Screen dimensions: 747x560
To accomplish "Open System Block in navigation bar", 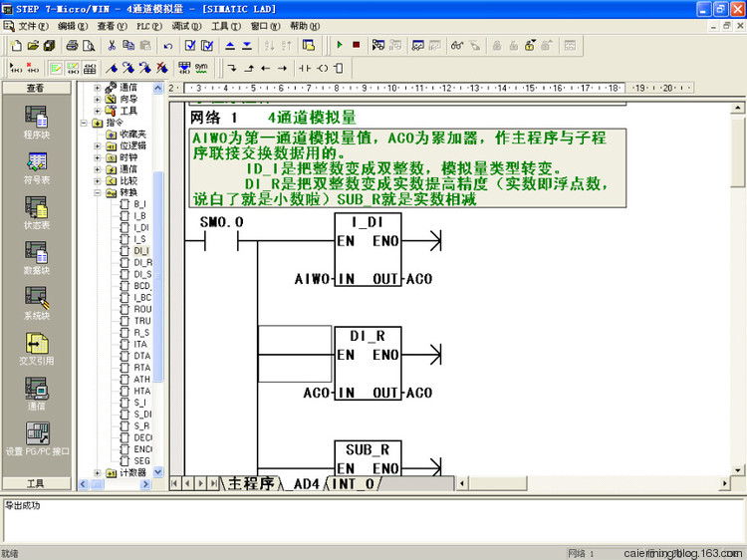I will (37, 304).
